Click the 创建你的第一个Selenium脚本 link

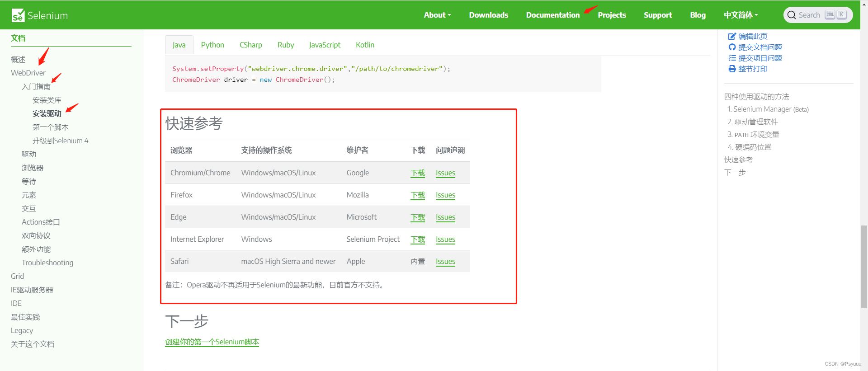click(x=212, y=342)
